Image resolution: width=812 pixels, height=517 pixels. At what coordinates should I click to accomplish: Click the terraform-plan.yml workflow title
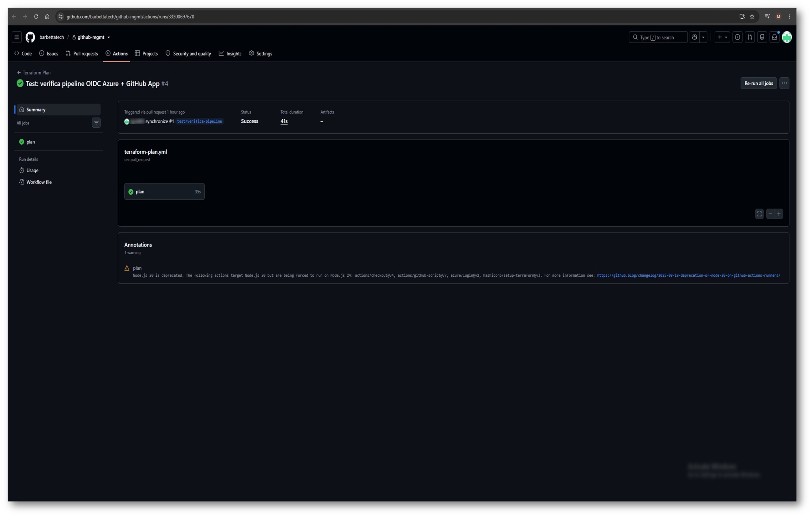point(146,152)
